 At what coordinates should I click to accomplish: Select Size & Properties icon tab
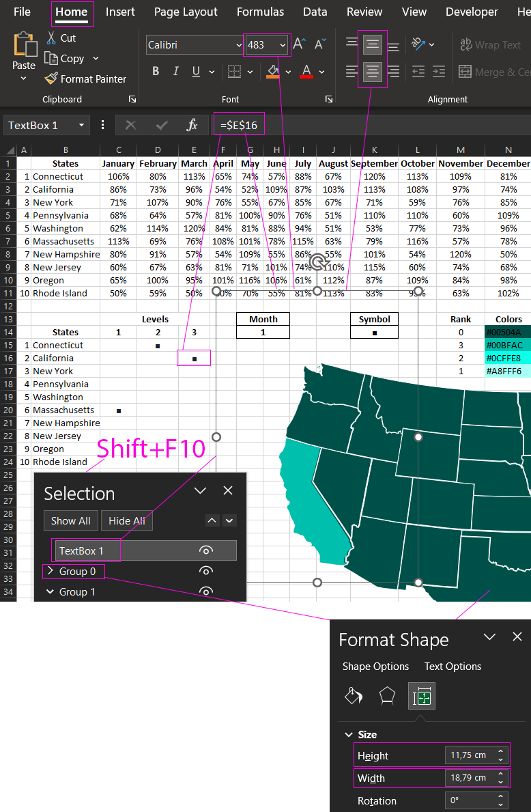422,696
